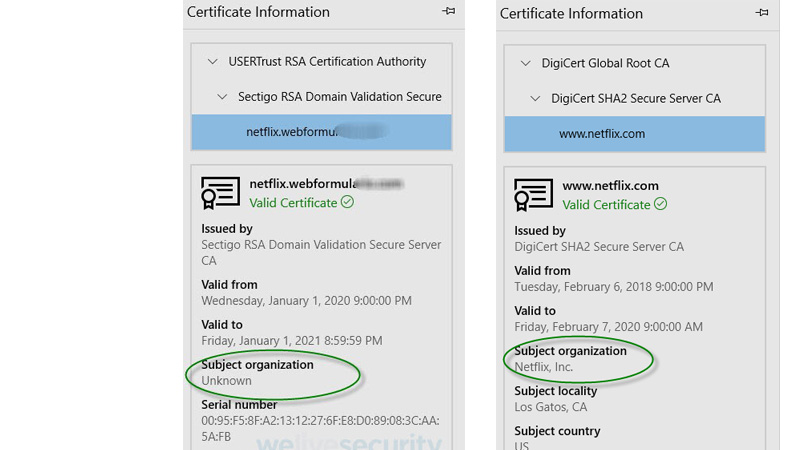Collapse the DigiCert SHA2 Secure Server CA node
Screen dimensions: 800x450
click(x=535, y=98)
